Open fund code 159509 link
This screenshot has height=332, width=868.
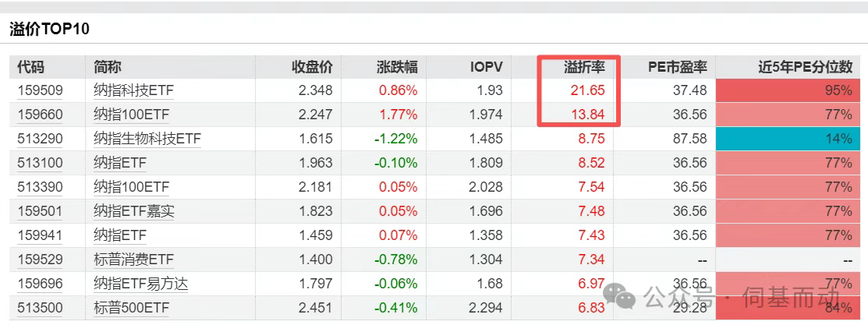tap(40, 90)
